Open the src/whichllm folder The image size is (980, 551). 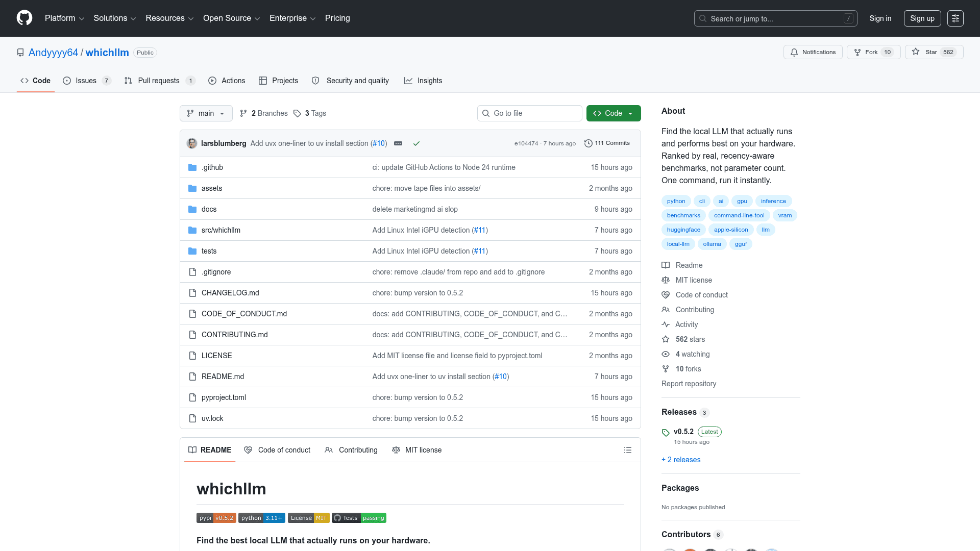pyautogui.click(x=221, y=230)
